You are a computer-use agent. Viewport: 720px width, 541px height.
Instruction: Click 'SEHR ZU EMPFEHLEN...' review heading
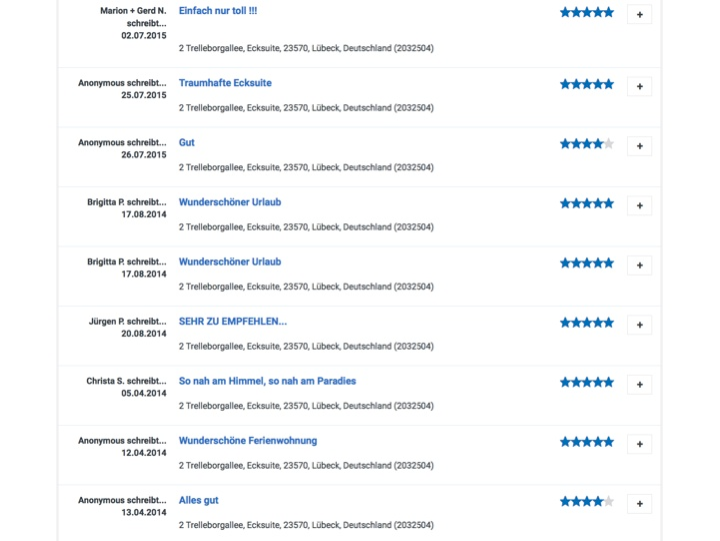coord(233,322)
